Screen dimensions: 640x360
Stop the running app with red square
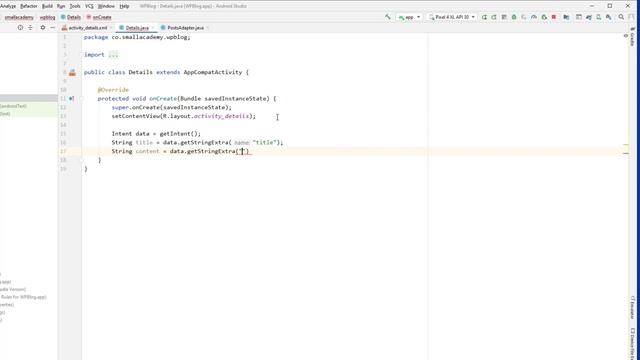[x=554, y=17]
